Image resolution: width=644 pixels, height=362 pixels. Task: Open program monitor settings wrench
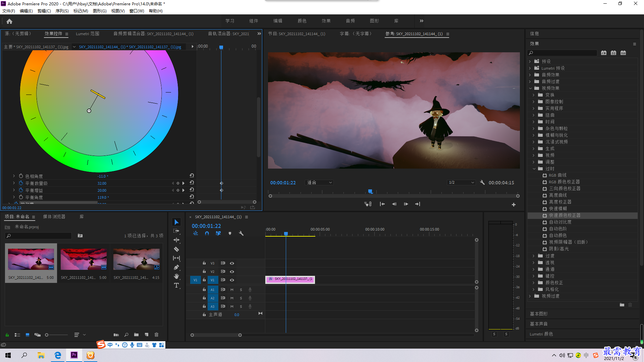coord(482,183)
